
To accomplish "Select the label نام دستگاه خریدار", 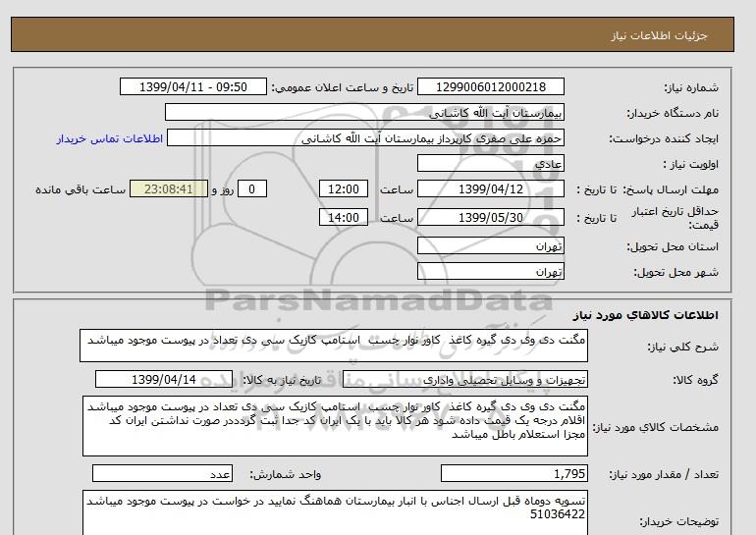I will click(673, 113).
